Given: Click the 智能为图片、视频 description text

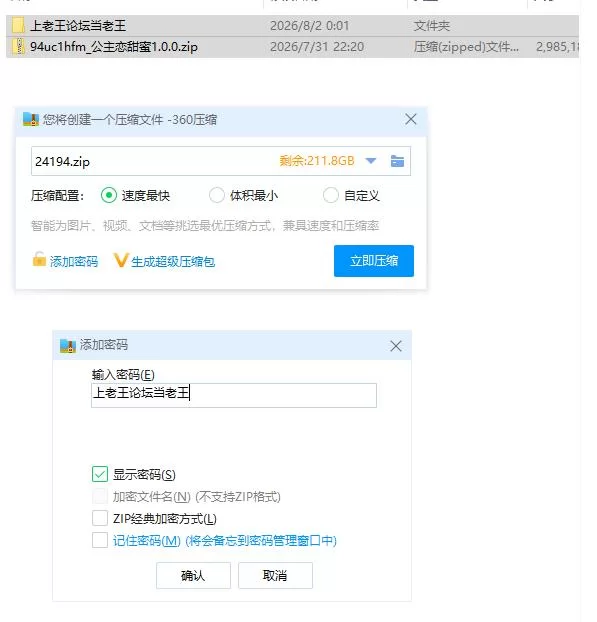Looking at the screenshot, I should point(205,226).
